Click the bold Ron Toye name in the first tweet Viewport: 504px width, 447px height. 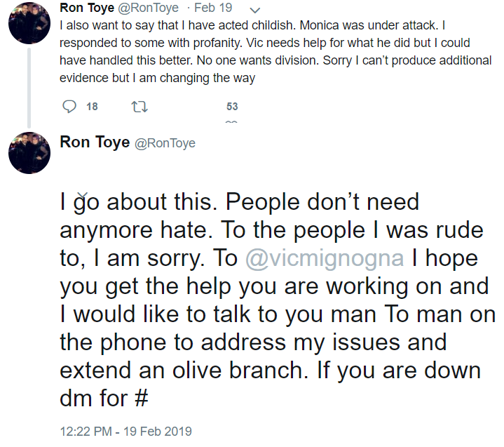87,8
